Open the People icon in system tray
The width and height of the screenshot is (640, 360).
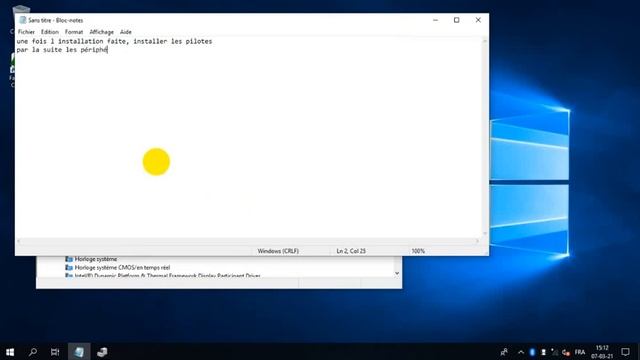point(504,352)
